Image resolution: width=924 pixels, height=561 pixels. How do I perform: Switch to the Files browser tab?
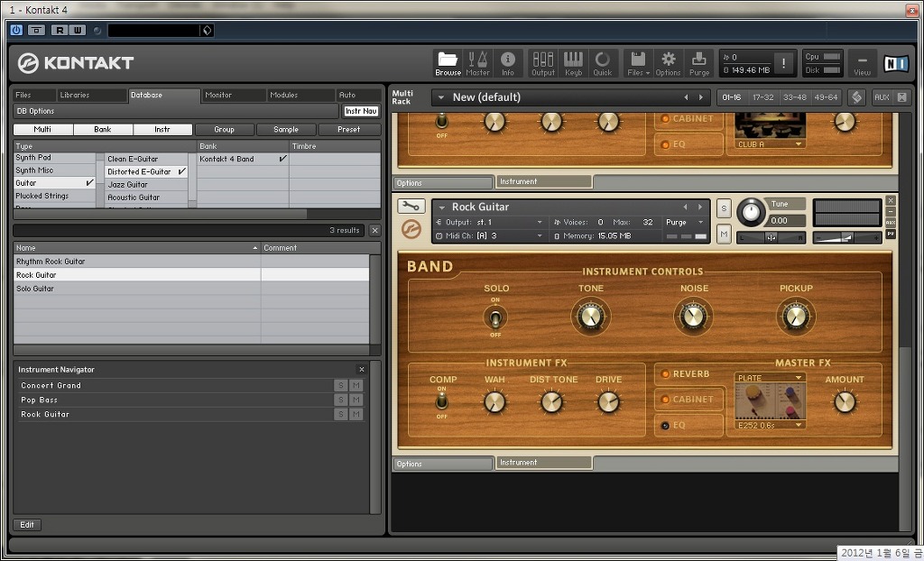(34, 95)
